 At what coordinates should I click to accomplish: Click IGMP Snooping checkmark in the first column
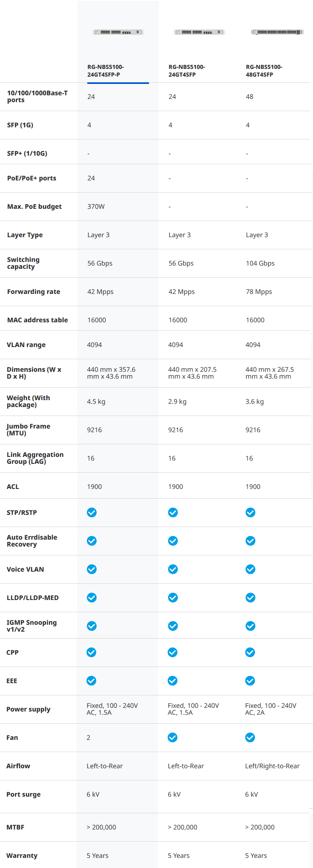(x=92, y=626)
